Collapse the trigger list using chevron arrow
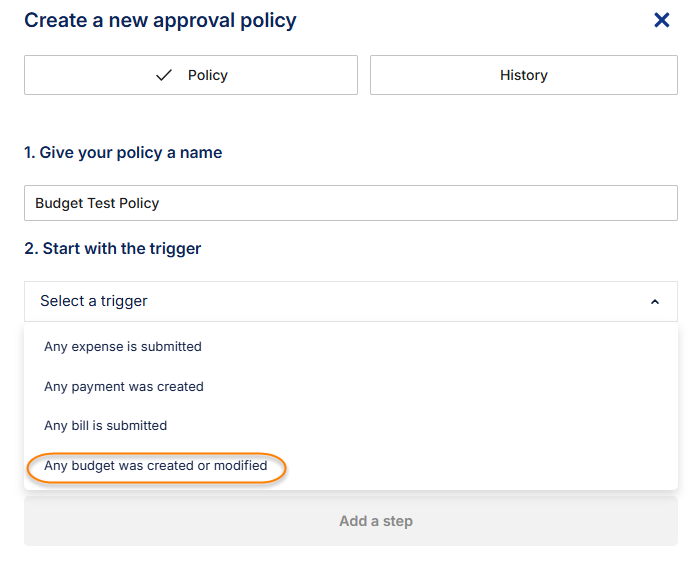Viewport: 694px width, 586px height. pos(655,301)
